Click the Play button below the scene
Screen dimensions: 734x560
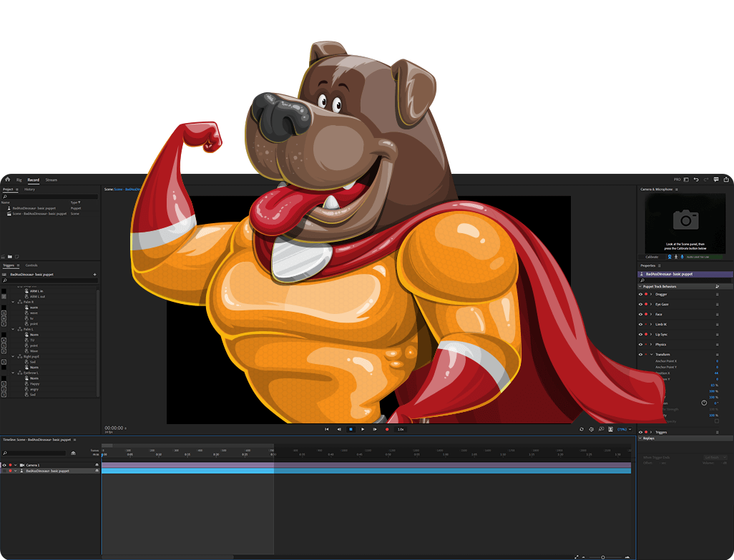[363, 429]
